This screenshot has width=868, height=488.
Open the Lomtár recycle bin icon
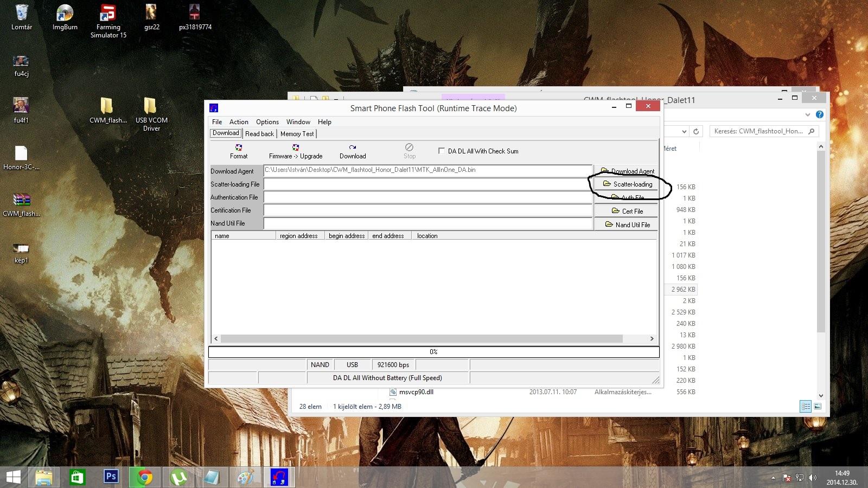pyautogui.click(x=22, y=17)
